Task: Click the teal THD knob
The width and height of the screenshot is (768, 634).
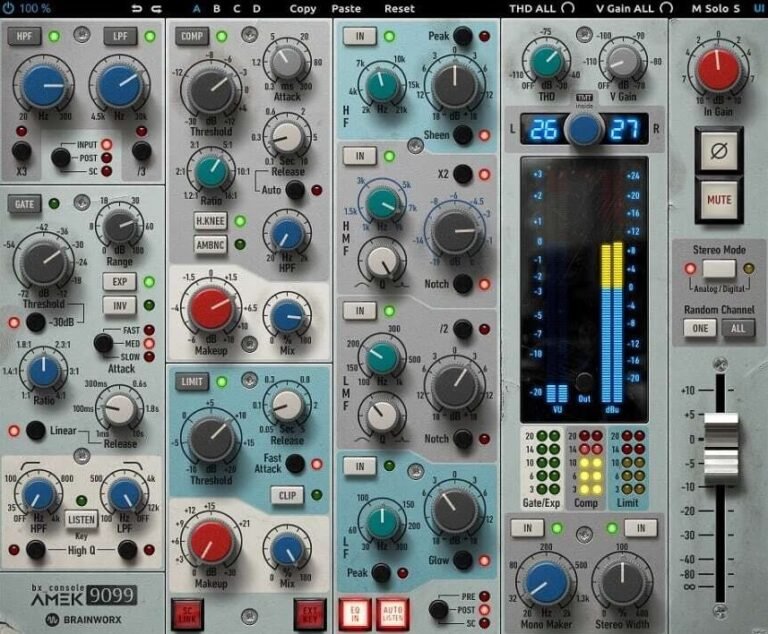Action: (x=547, y=62)
